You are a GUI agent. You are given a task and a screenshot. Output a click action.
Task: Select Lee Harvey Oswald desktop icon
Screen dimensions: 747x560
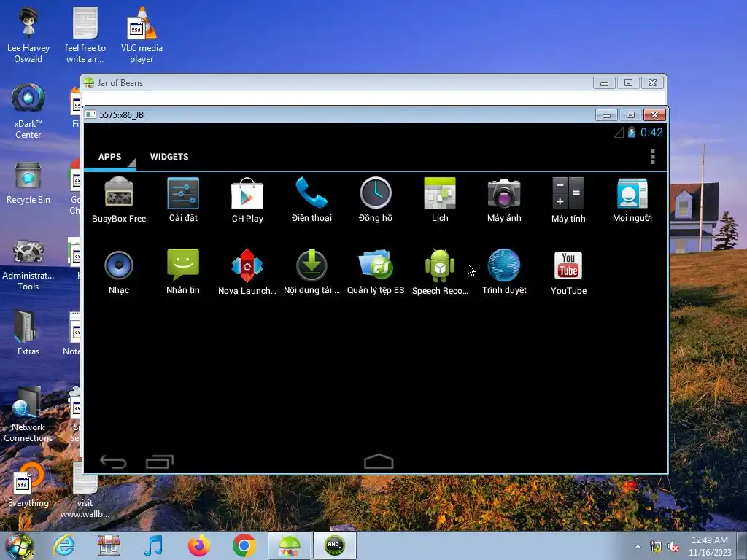coord(28,36)
